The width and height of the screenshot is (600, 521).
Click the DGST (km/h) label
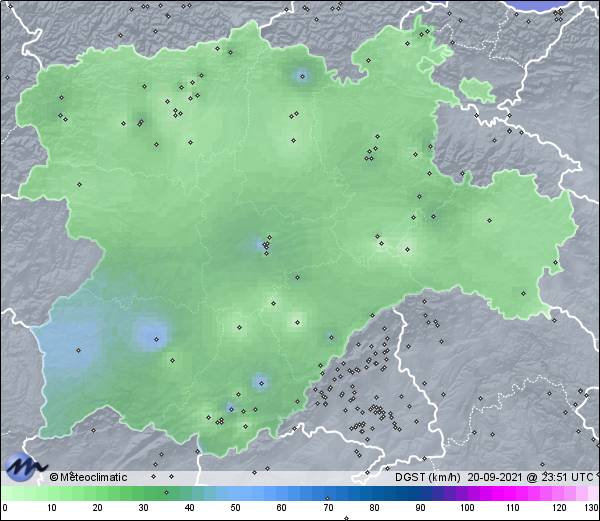[x=428, y=477]
